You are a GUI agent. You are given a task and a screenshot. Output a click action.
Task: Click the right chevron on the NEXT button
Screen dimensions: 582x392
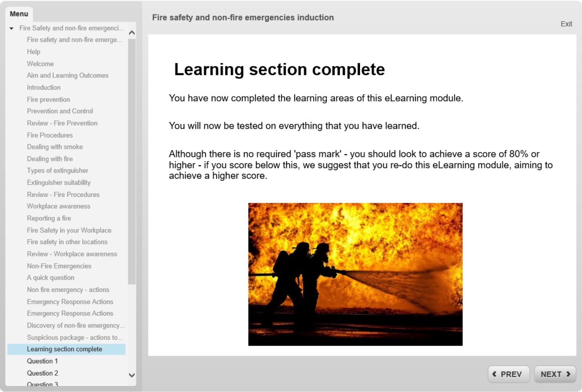tap(569, 374)
